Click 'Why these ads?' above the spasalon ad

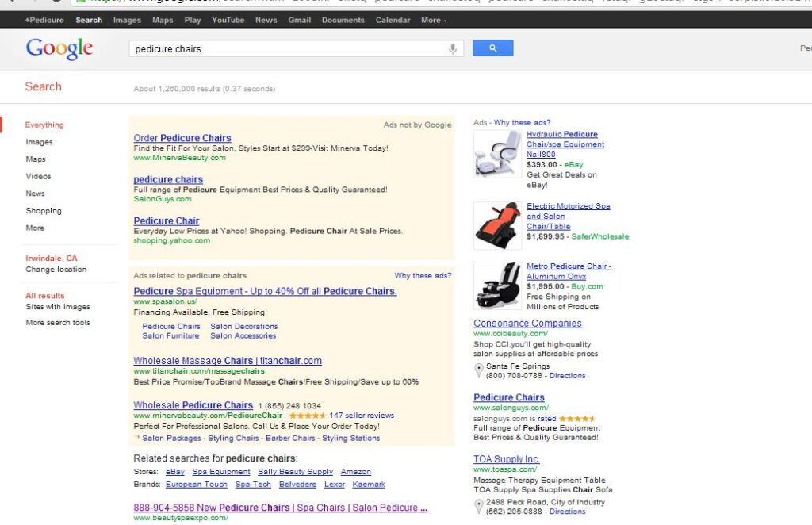(x=423, y=275)
